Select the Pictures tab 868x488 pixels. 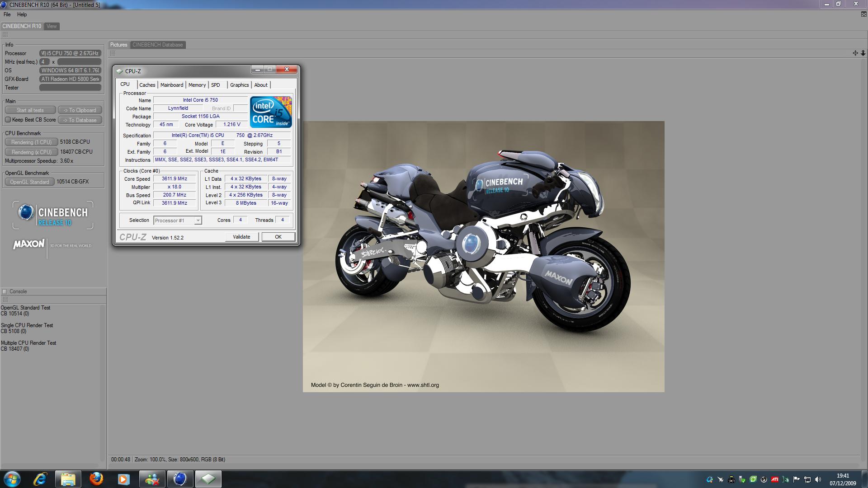pos(119,45)
